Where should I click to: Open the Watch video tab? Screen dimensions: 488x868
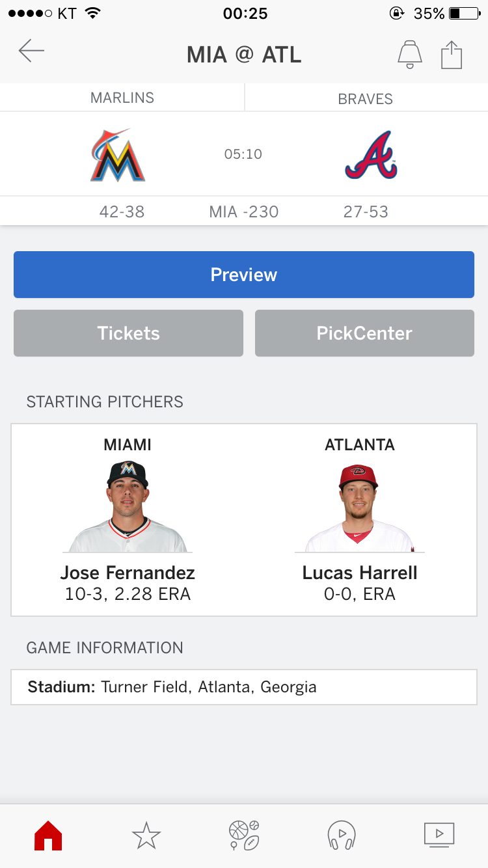[x=439, y=835]
